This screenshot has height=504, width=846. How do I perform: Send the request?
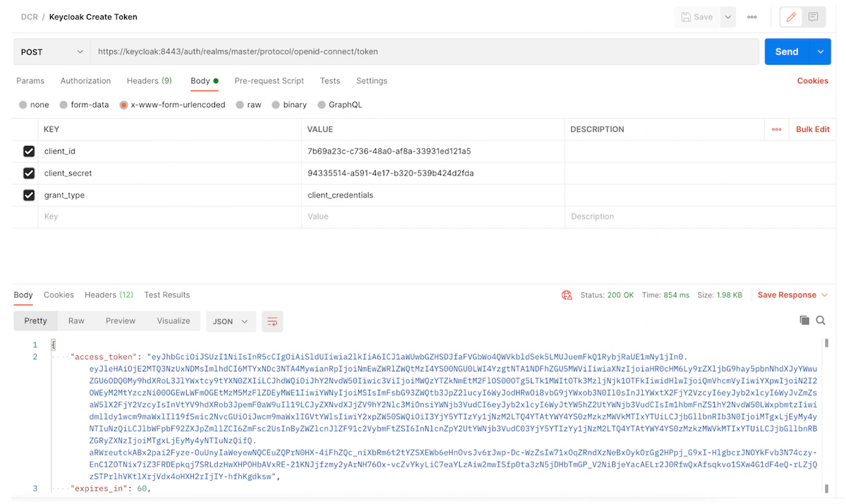point(787,51)
